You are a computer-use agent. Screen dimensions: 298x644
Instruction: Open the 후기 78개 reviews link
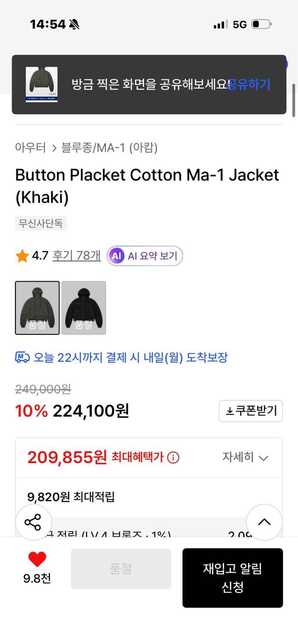pos(76,255)
